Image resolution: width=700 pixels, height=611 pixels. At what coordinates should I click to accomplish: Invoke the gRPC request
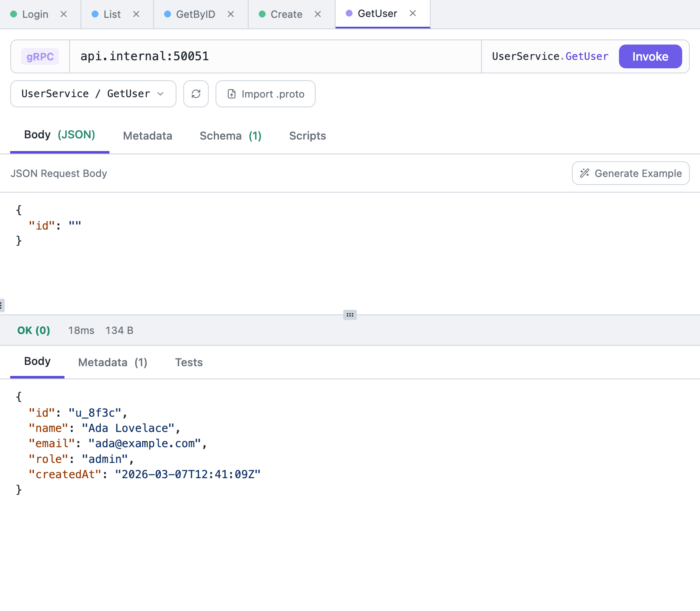650,56
